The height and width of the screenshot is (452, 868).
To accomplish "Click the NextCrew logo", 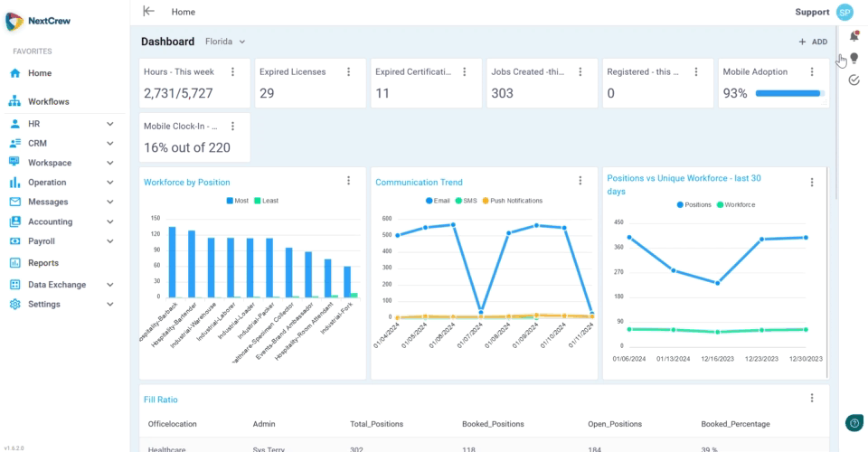I will pos(38,21).
